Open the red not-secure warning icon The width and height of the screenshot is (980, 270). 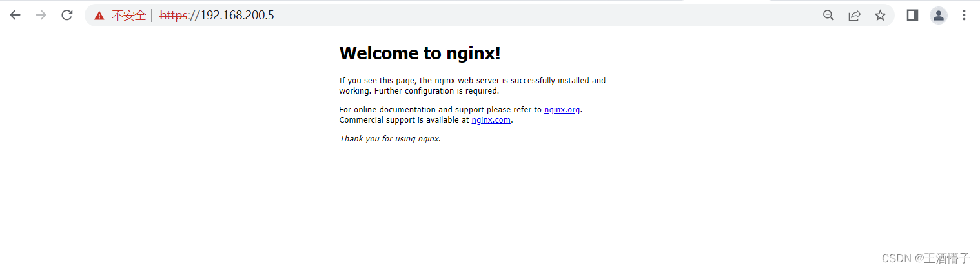(x=99, y=16)
